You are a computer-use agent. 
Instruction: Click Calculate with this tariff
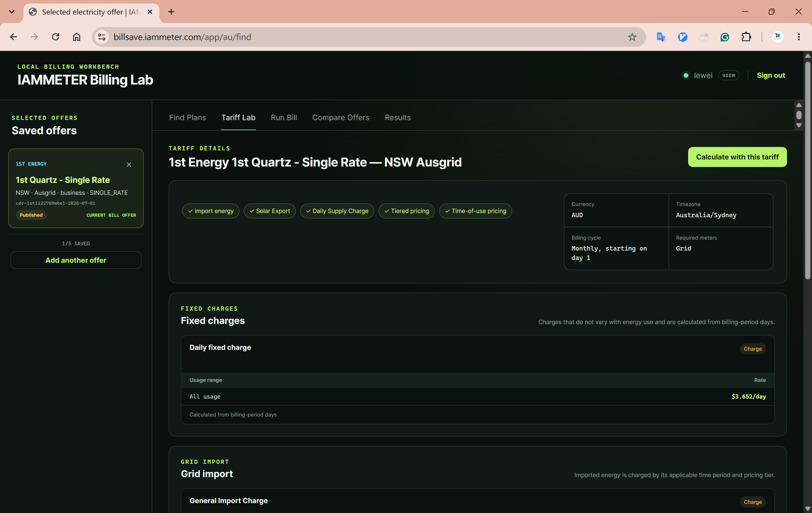737,157
